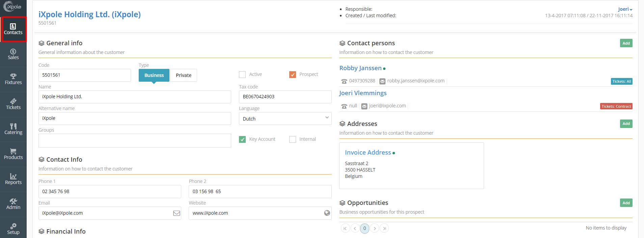Open the Invoice Address entry

coord(368,153)
